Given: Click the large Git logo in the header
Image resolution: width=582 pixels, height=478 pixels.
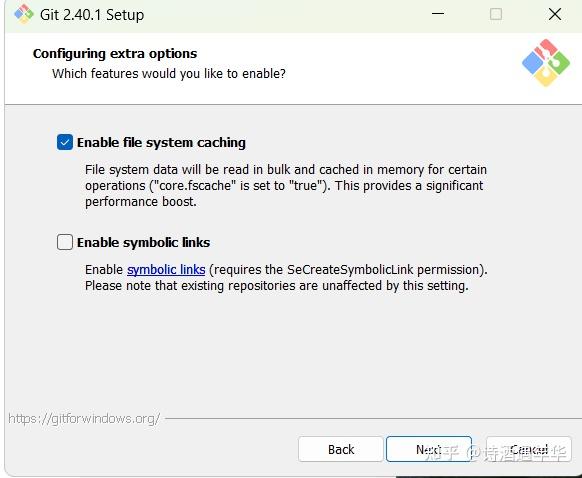Looking at the screenshot, I should (x=546, y=63).
